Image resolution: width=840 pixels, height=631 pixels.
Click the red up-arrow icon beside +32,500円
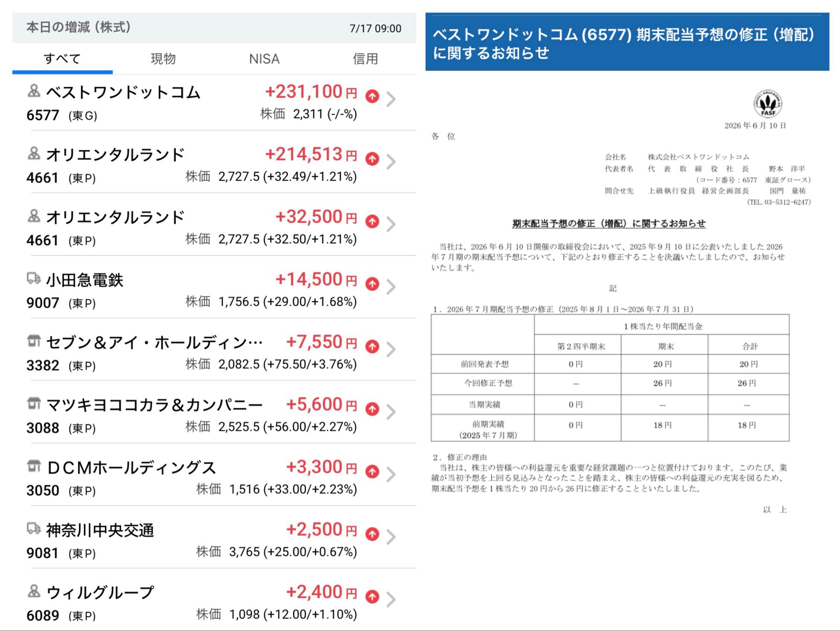(372, 221)
